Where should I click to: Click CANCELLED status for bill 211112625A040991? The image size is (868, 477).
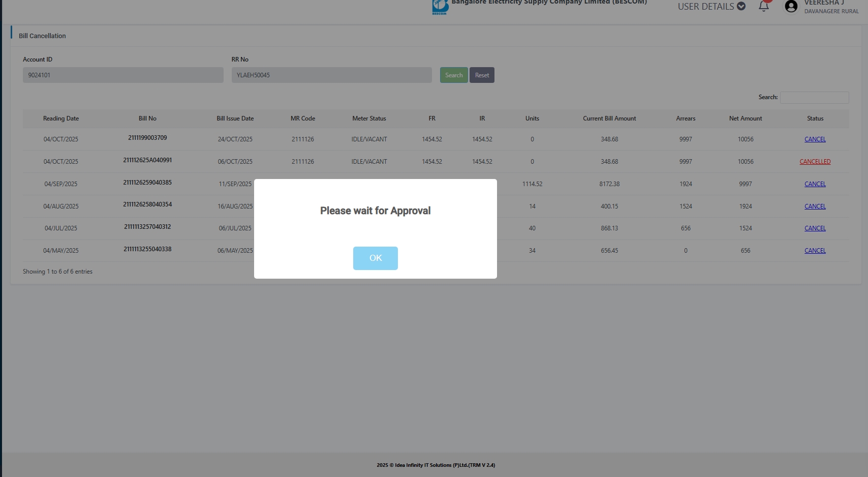tap(815, 162)
